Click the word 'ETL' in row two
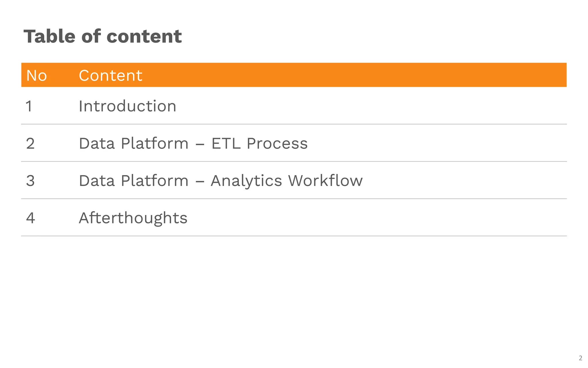This screenshot has width=588, height=368. (226, 143)
